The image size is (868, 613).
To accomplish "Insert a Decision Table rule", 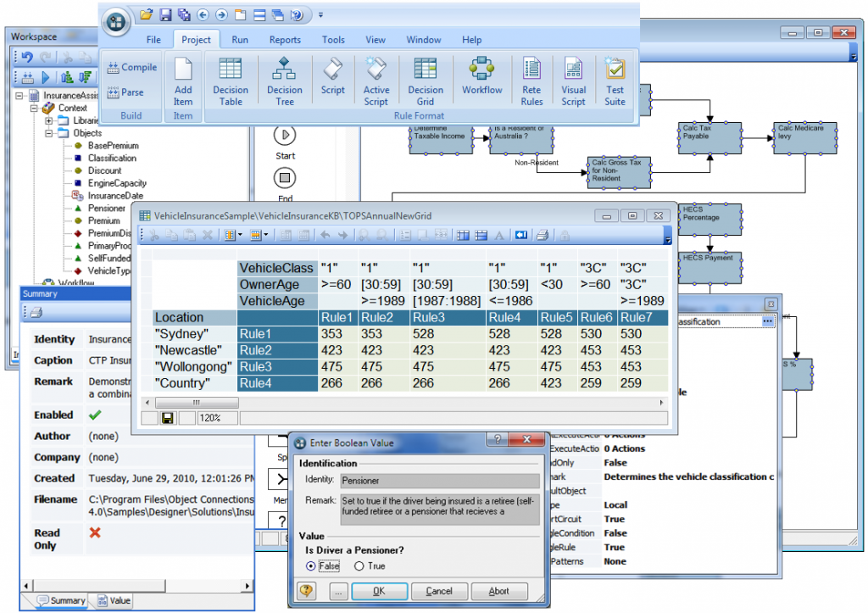I will click(x=231, y=81).
